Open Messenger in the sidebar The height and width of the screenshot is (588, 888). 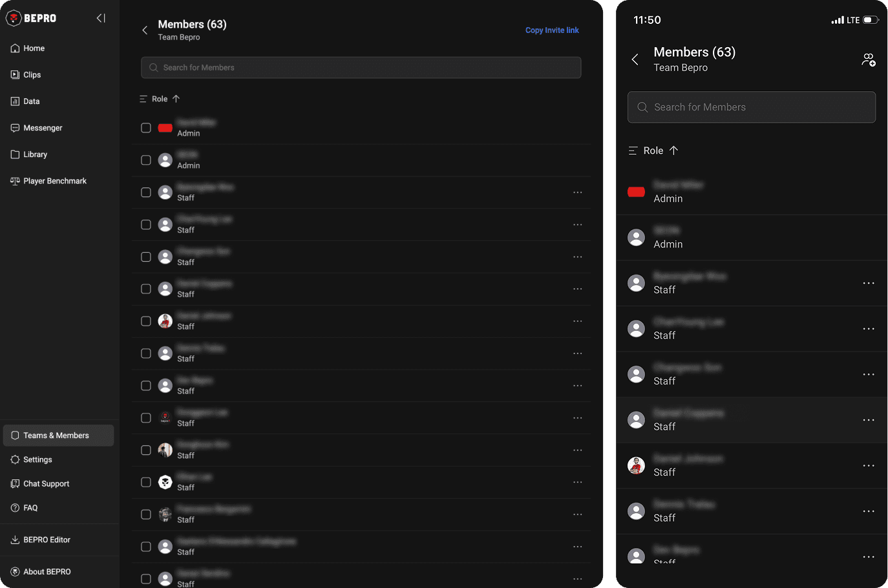pos(37,128)
